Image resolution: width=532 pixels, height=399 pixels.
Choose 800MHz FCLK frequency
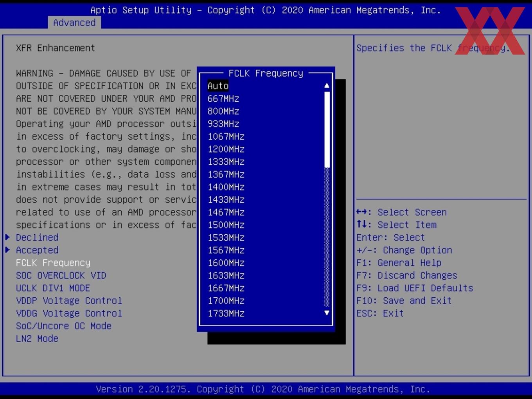pyautogui.click(x=223, y=111)
